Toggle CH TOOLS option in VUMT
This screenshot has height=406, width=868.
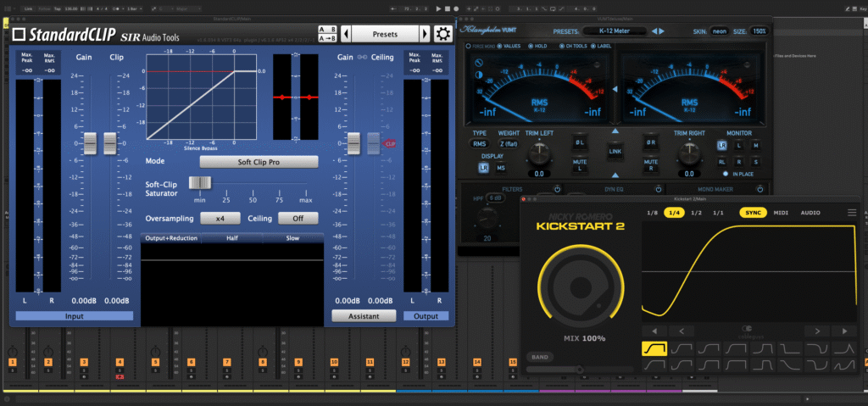click(562, 46)
